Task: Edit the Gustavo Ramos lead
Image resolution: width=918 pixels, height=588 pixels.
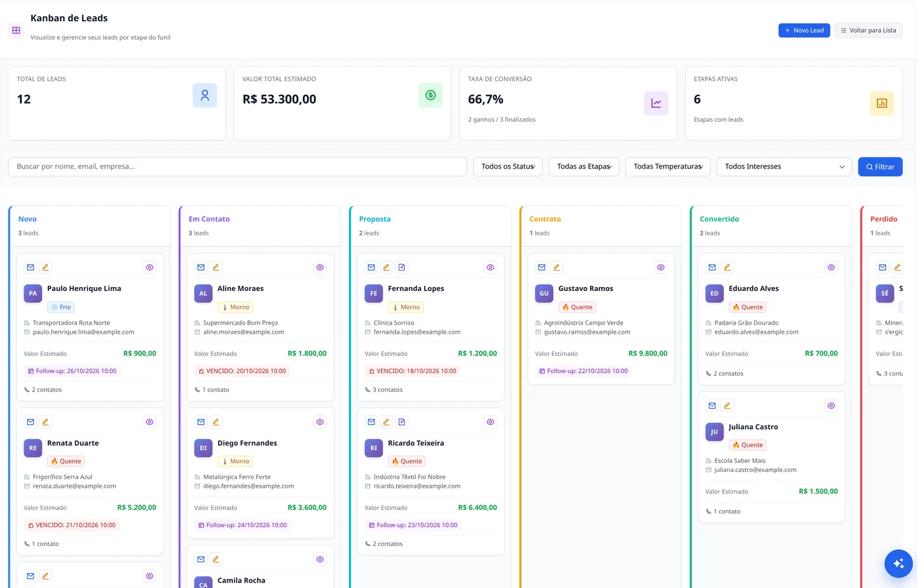Action: 557,267
